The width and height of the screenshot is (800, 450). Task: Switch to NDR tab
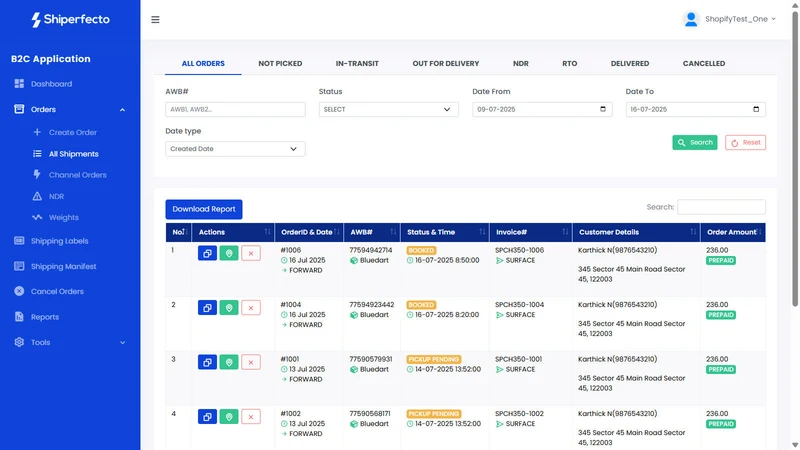(520, 63)
